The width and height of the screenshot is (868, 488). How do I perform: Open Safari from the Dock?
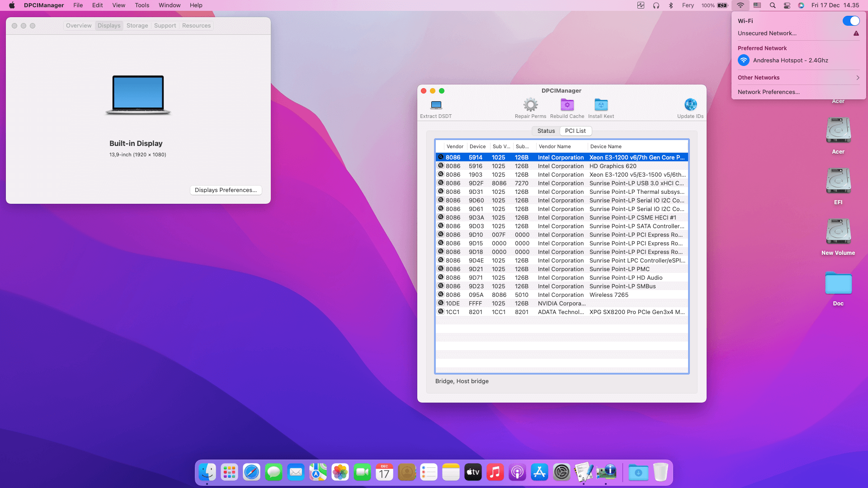pos(252,472)
